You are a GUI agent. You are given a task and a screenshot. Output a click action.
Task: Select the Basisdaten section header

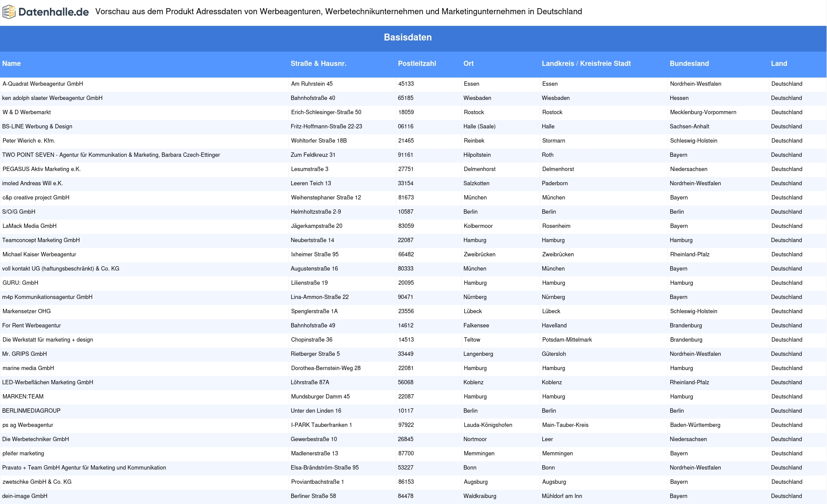pyautogui.click(x=407, y=37)
